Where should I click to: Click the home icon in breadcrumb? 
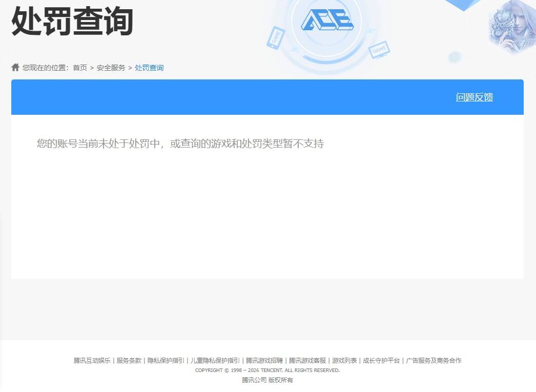tap(14, 67)
